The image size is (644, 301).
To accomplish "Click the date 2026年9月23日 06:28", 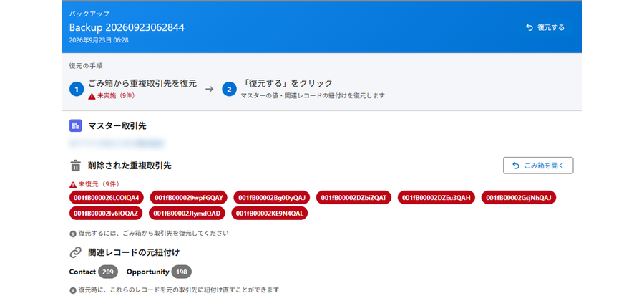I will (x=99, y=40).
